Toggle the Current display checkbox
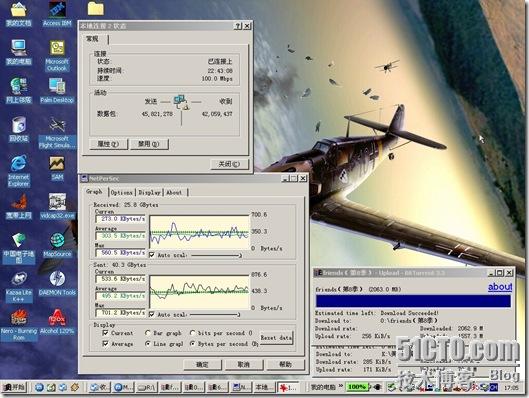The width and height of the screenshot is (529, 398). coord(105,333)
